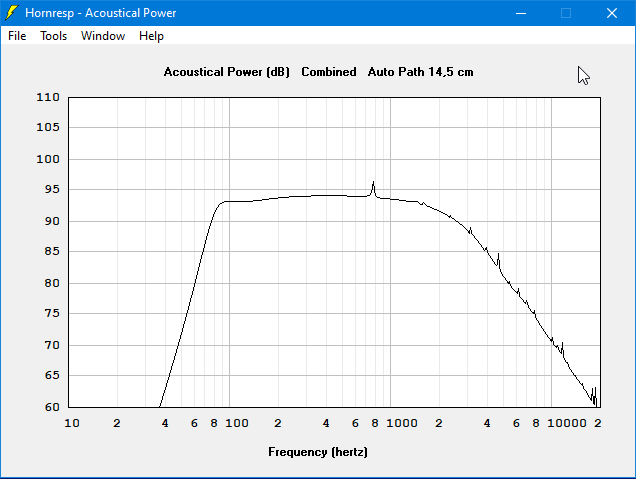Click the 'Frequency (hertz)' axis label
Viewport: 636px width, 479px height.
(x=318, y=452)
